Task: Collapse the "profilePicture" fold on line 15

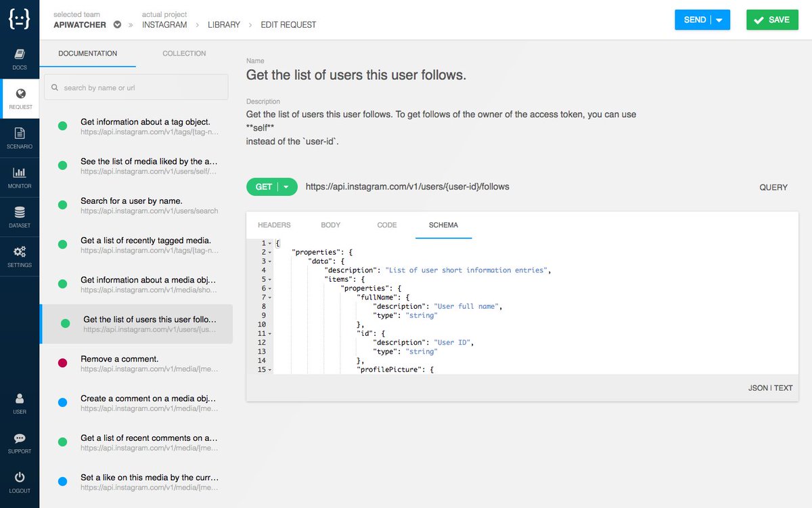Action: coord(270,370)
